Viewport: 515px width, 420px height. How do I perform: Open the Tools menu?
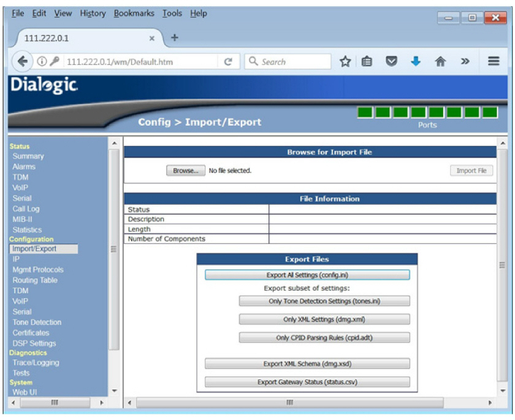pos(172,13)
